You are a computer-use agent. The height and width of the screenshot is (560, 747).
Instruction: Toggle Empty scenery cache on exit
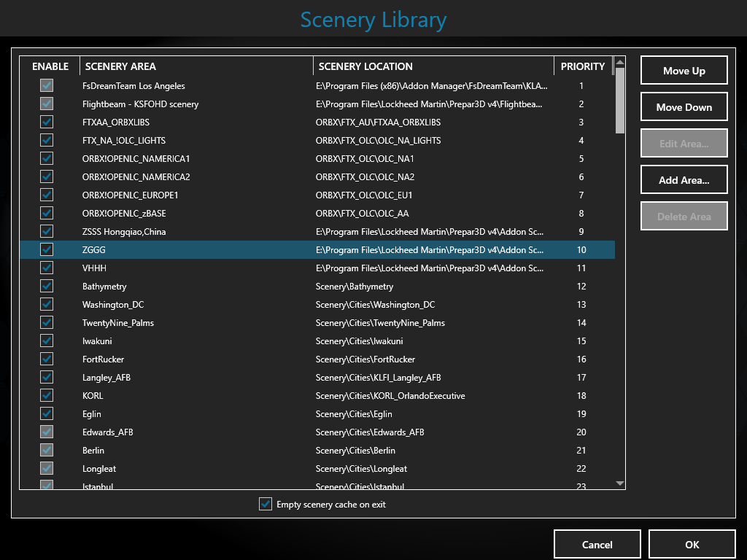pyautogui.click(x=266, y=505)
